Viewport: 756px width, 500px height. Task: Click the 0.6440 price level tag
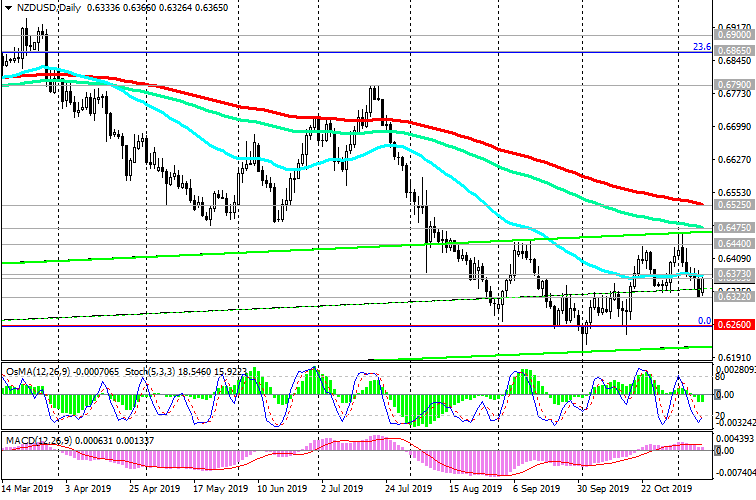click(x=733, y=243)
